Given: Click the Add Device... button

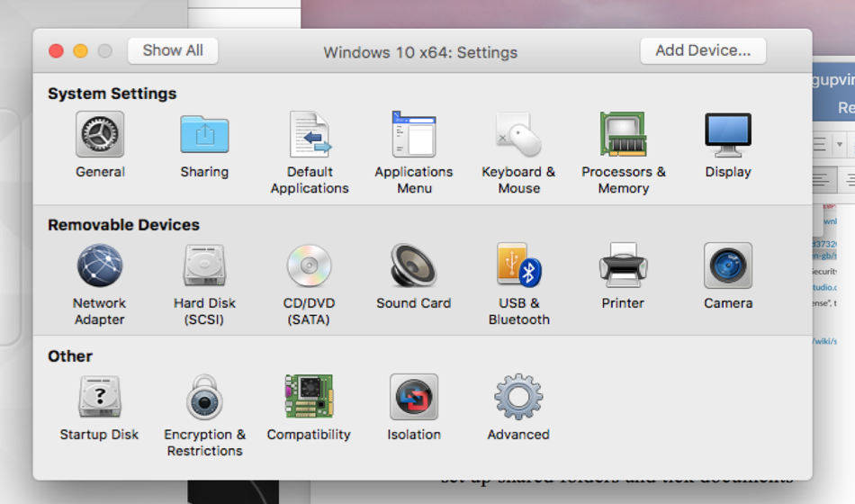Looking at the screenshot, I should [x=703, y=50].
